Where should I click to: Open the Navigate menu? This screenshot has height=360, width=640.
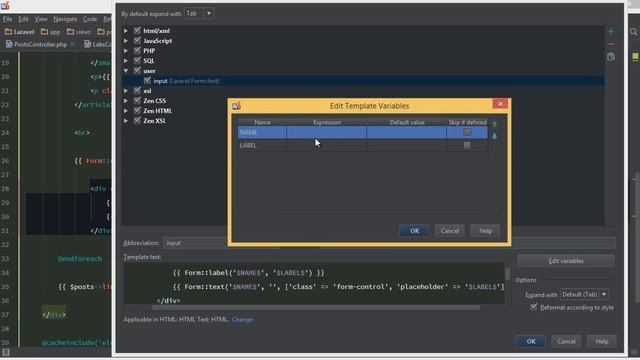coord(65,19)
